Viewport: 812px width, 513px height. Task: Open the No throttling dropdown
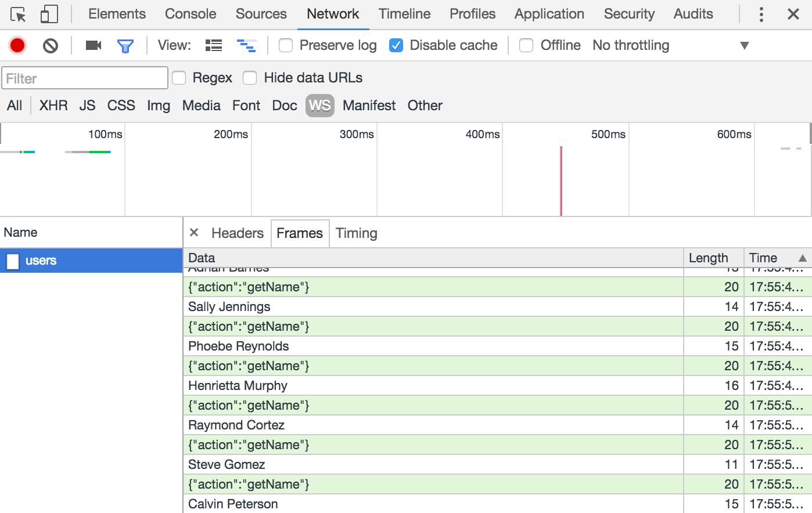[630, 45]
